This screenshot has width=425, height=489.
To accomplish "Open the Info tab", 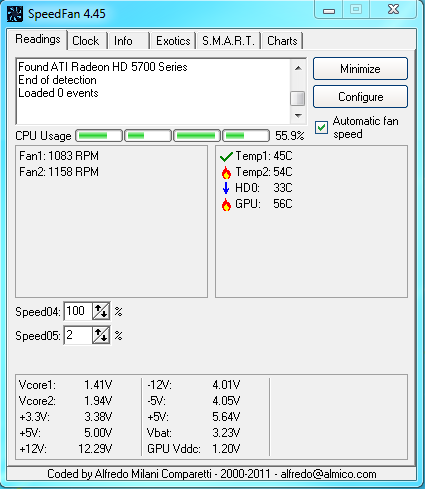I will coord(123,41).
